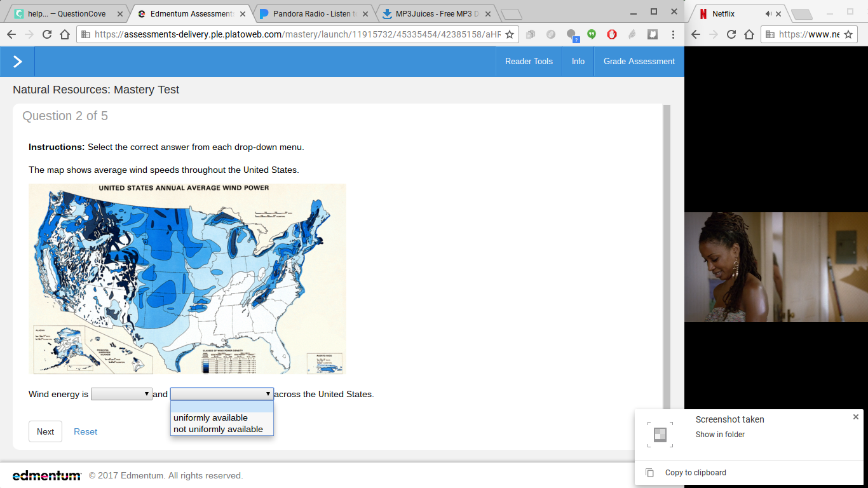Close the Screenshot taken notification
868x488 pixels.
[x=856, y=417]
